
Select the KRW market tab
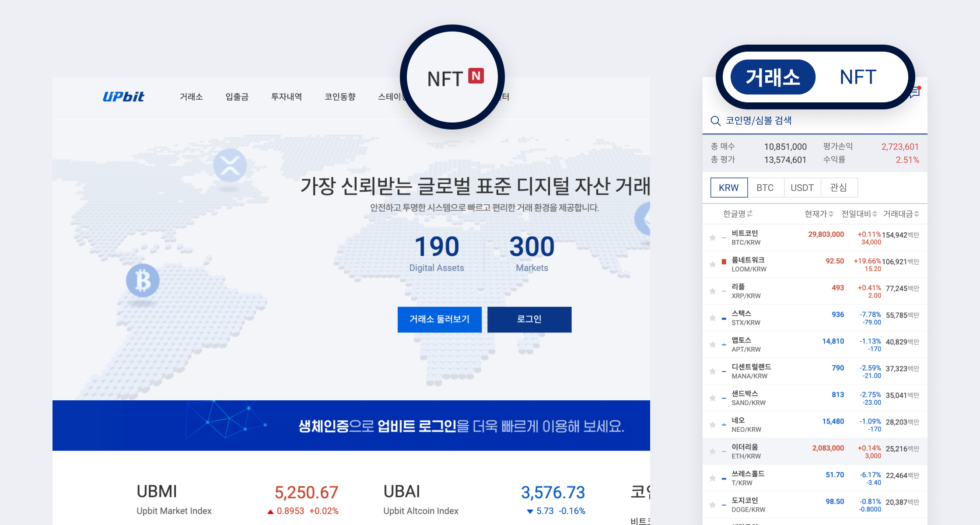tap(729, 188)
